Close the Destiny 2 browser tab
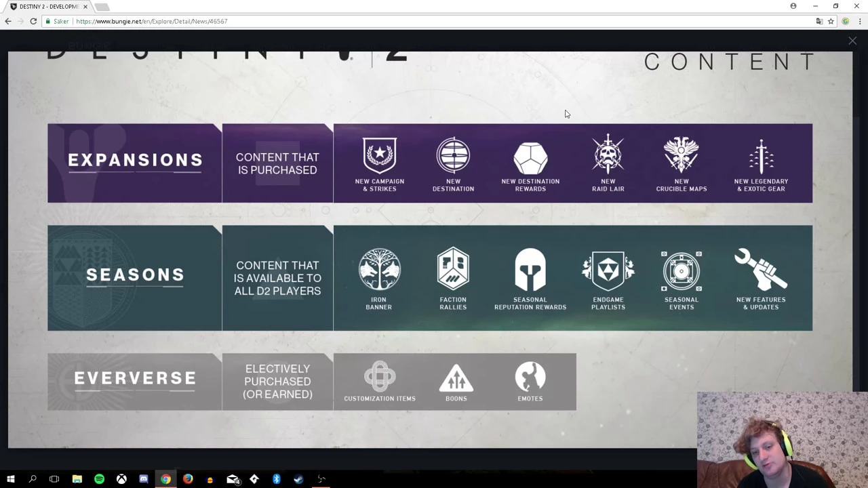Image resolution: width=868 pixels, height=488 pixels. 85,7
